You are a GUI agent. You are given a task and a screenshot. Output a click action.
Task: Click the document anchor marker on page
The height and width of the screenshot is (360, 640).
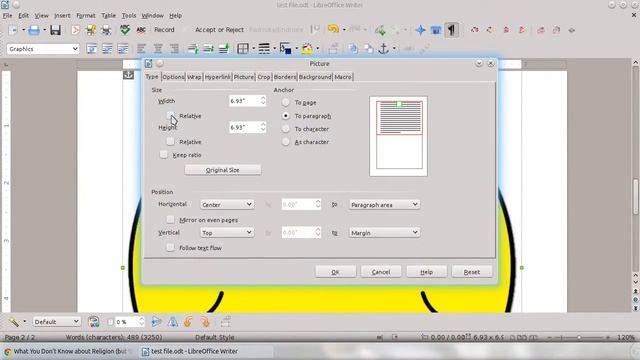click(128, 75)
